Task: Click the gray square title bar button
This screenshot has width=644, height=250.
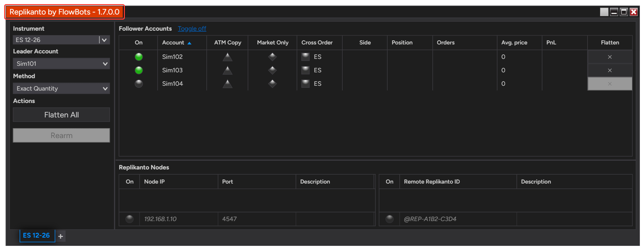Action: pos(604,12)
